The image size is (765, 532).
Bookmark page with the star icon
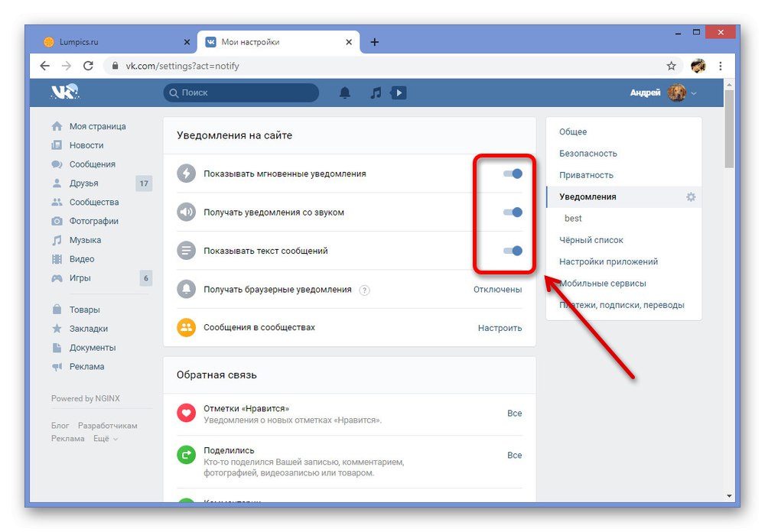click(x=672, y=66)
